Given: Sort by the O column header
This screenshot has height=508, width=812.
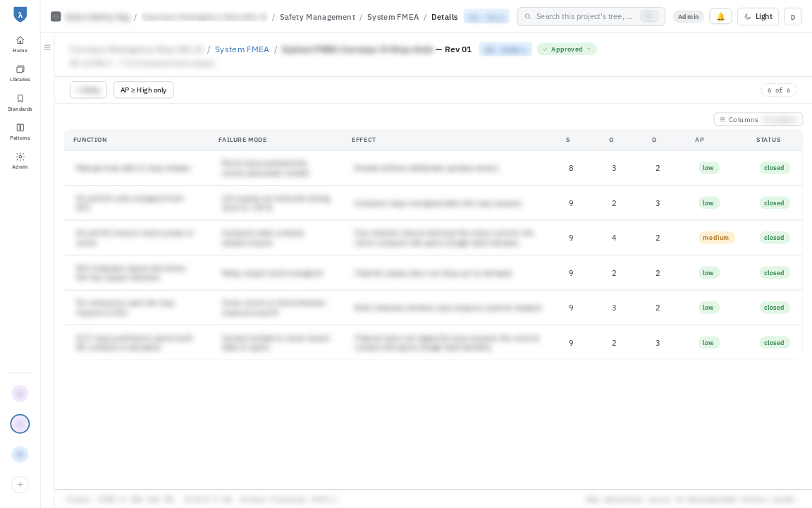Looking at the screenshot, I should tap(611, 140).
